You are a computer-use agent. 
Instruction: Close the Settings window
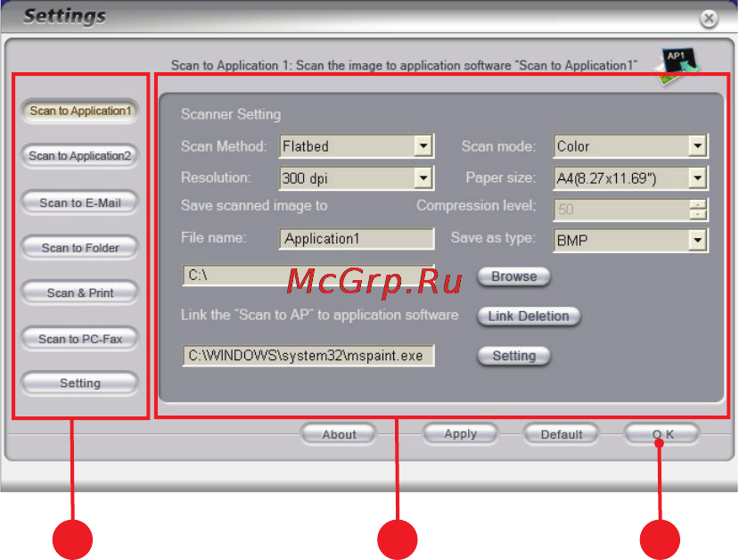tap(709, 19)
